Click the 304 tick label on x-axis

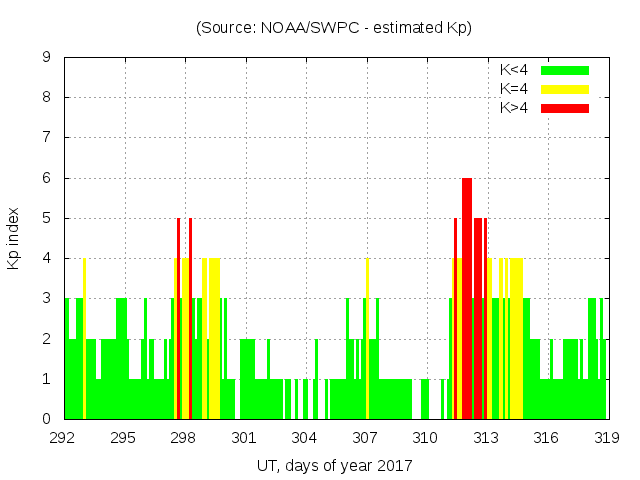pos(305,438)
